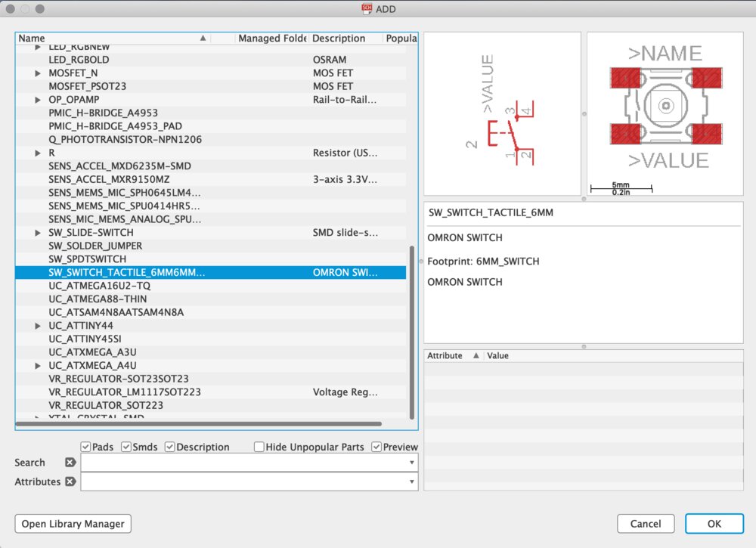Click the Cancel button
This screenshot has width=756, height=548.
[x=646, y=524]
